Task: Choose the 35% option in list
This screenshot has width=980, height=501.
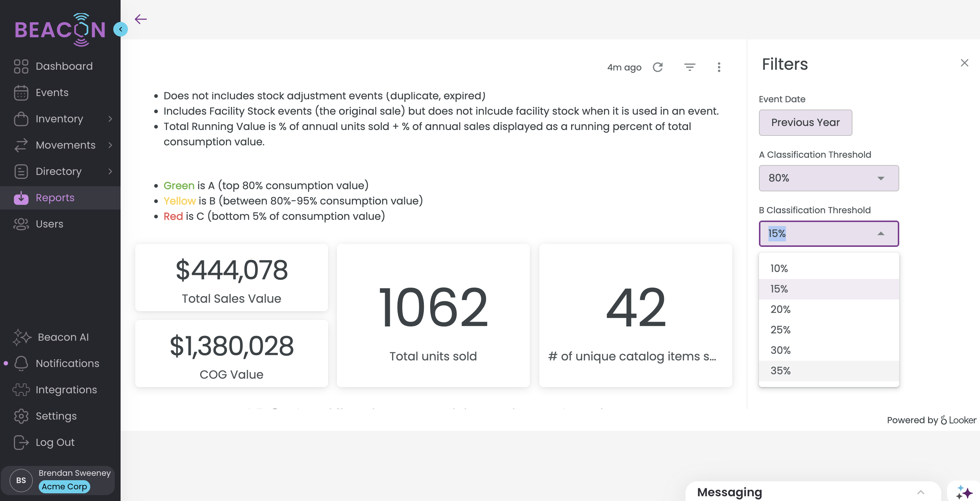Action: (x=780, y=371)
